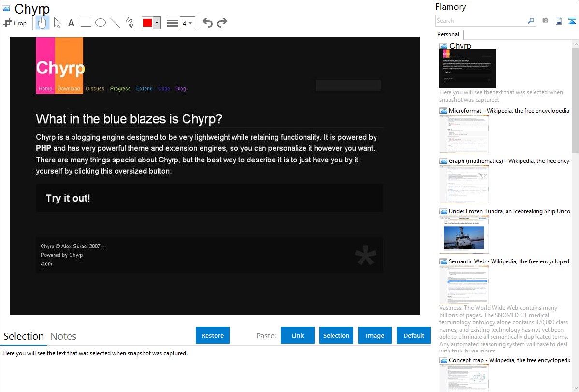Click the Restore button
Viewport: 579px width, 392px height.
coord(213,335)
